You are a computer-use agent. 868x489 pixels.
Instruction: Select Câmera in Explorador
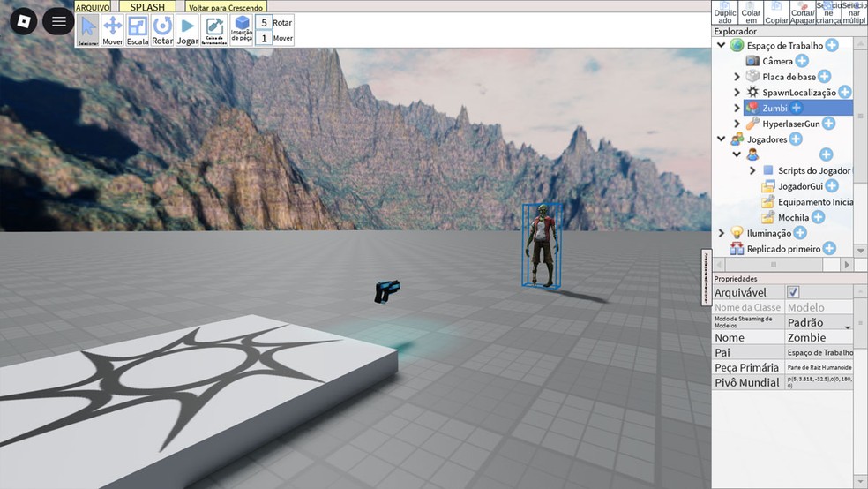[777, 61]
